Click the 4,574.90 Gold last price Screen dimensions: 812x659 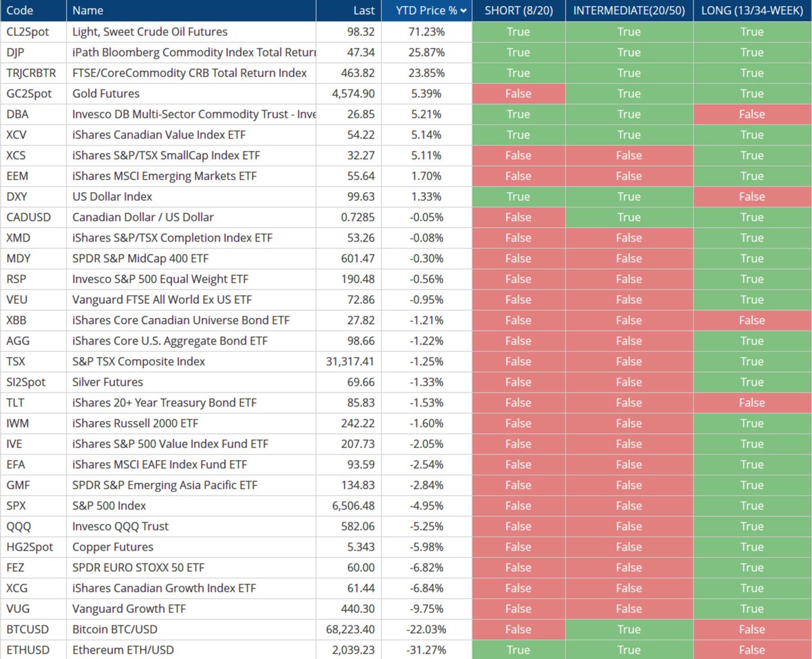(x=354, y=93)
